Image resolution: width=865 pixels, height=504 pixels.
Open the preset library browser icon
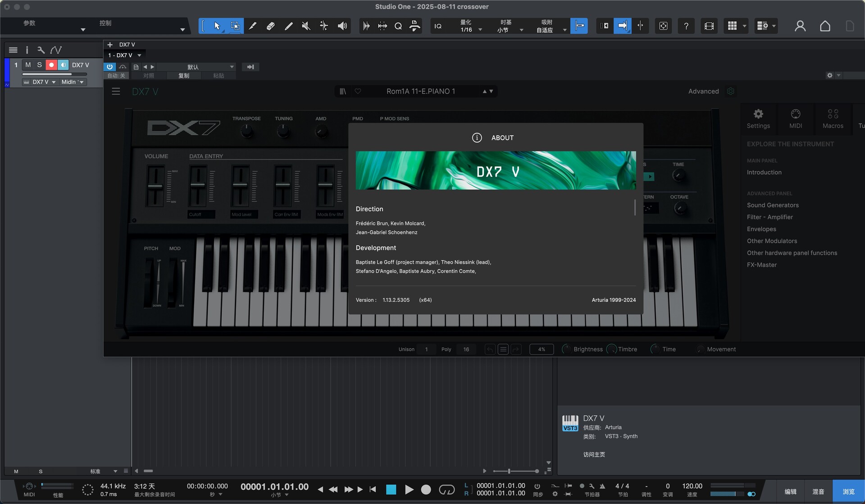tap(343, 91)
